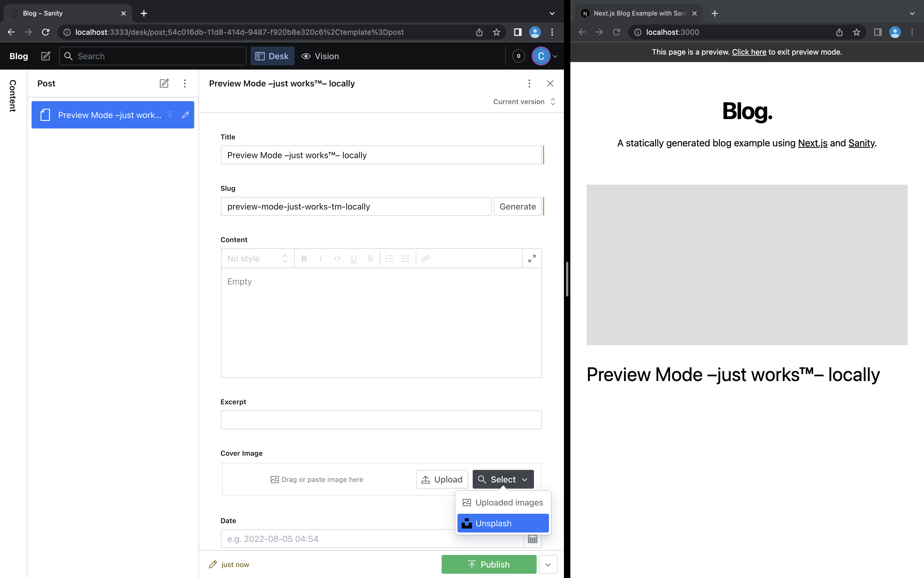Open the No style text style dropdown

pos(258,258)
